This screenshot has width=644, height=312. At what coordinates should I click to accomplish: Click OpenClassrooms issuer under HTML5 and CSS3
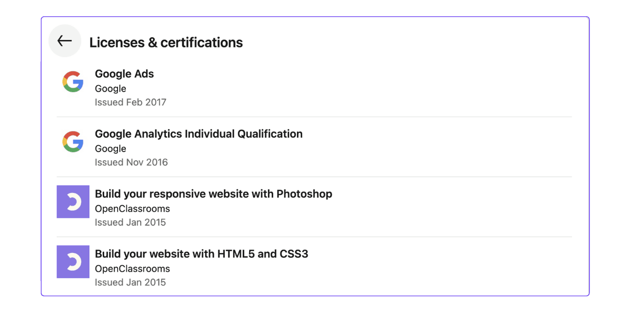132,269
